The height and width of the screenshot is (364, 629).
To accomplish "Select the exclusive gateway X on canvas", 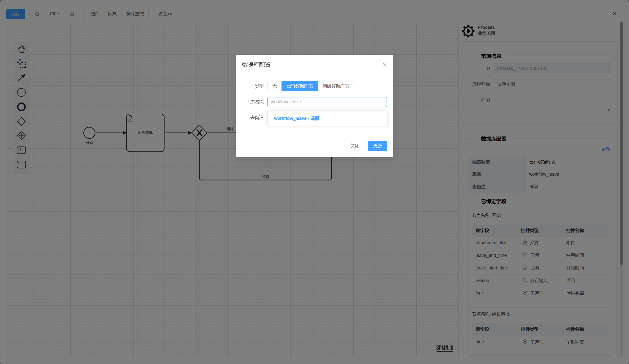I will (x=199, y=133).
